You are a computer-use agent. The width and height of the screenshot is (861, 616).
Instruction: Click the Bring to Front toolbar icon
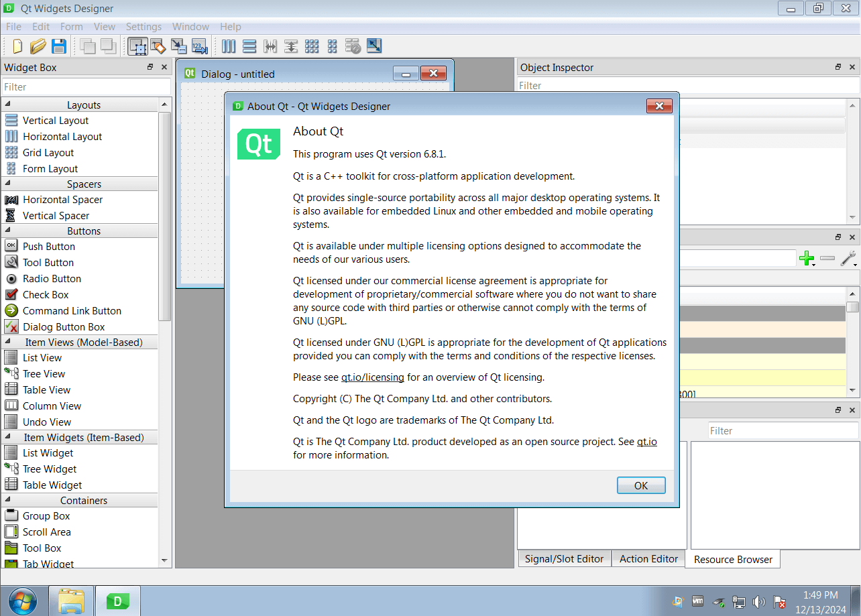pos(108,46)
